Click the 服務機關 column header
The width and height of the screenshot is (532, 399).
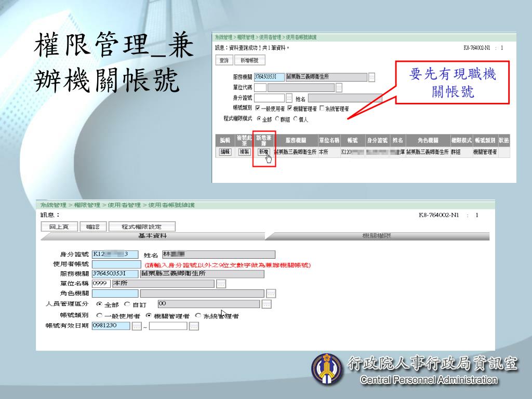click(x=296, y=140)
